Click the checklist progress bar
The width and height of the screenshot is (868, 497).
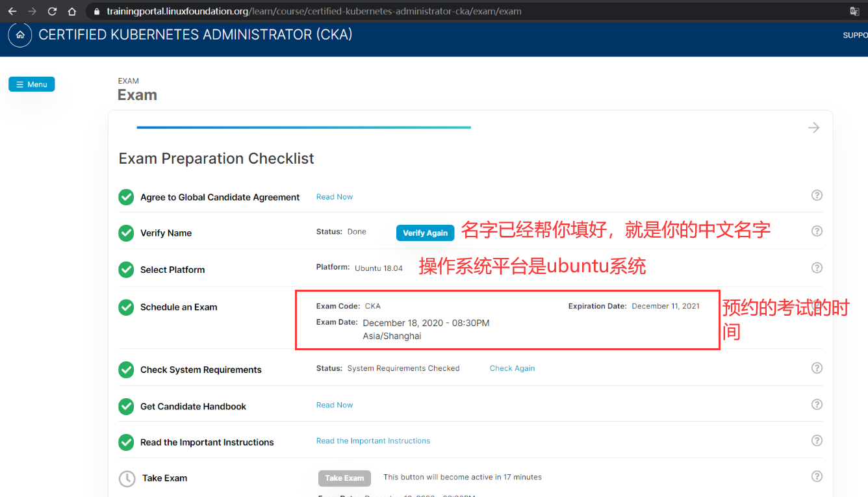pos(303,127)
